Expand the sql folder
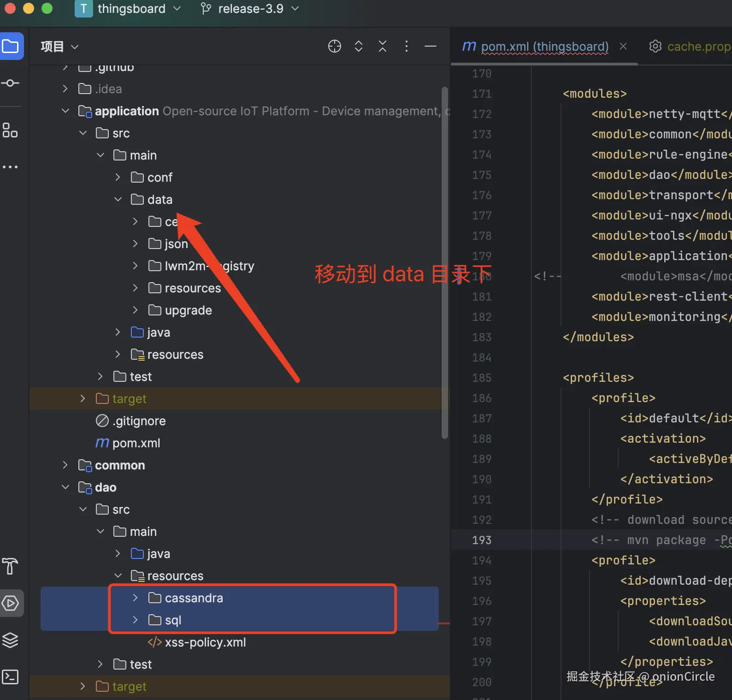This screenshot has width=732, height=700. pos(135,620)
